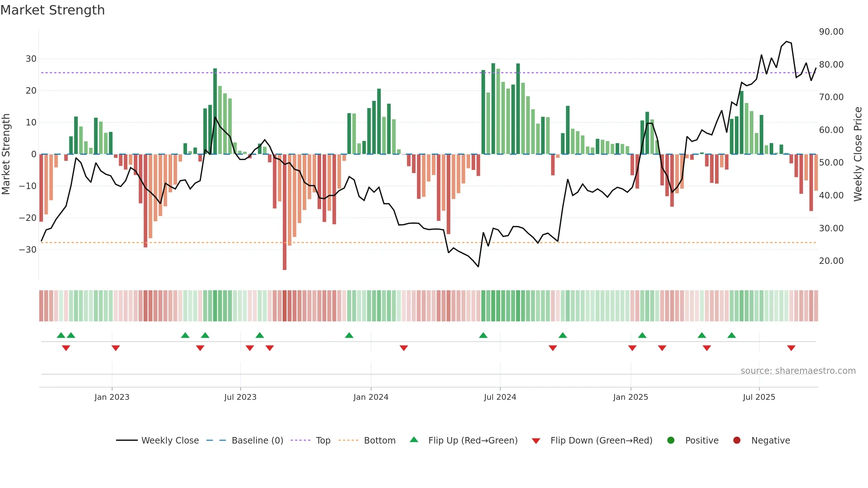Toggle the Positive legend entry
Viewport: 868px width, 488px height.
(x=693, y=440)
